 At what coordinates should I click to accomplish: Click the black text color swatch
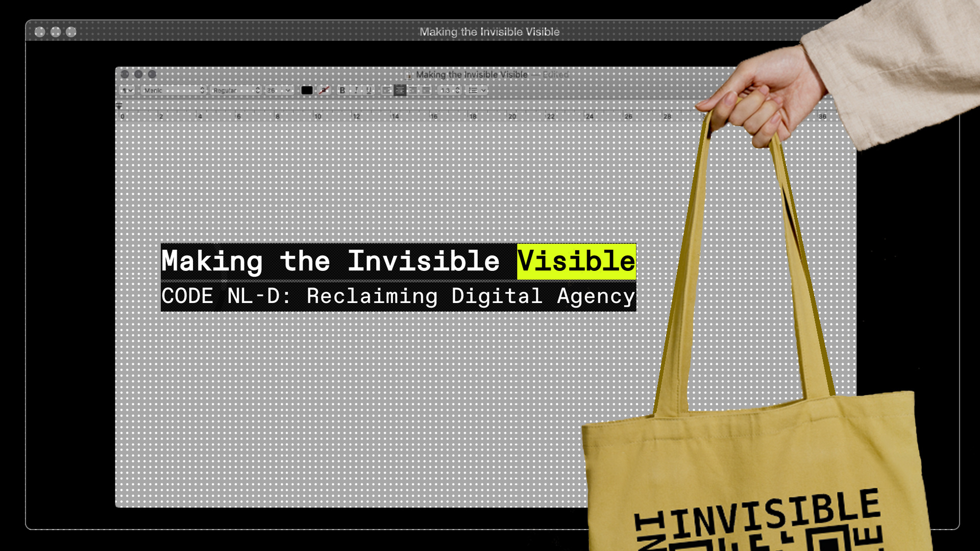point(307,90)
